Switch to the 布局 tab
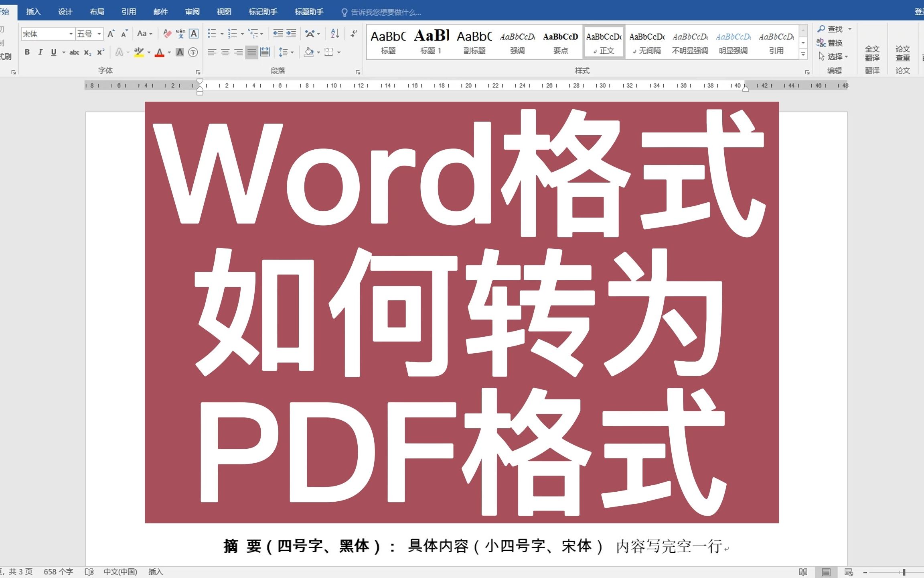The image size is (924, 578). tap(97, 12)
